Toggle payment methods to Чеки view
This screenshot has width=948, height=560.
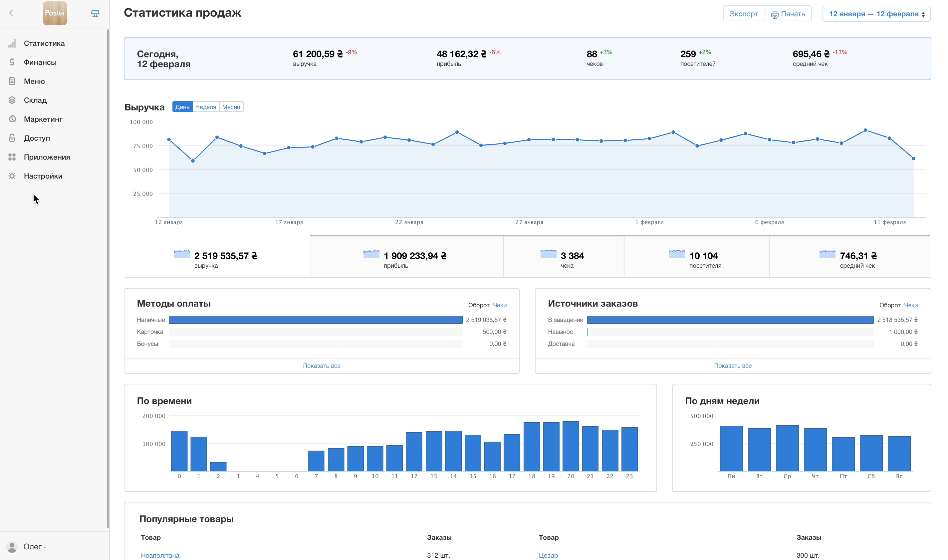point(499,305)
